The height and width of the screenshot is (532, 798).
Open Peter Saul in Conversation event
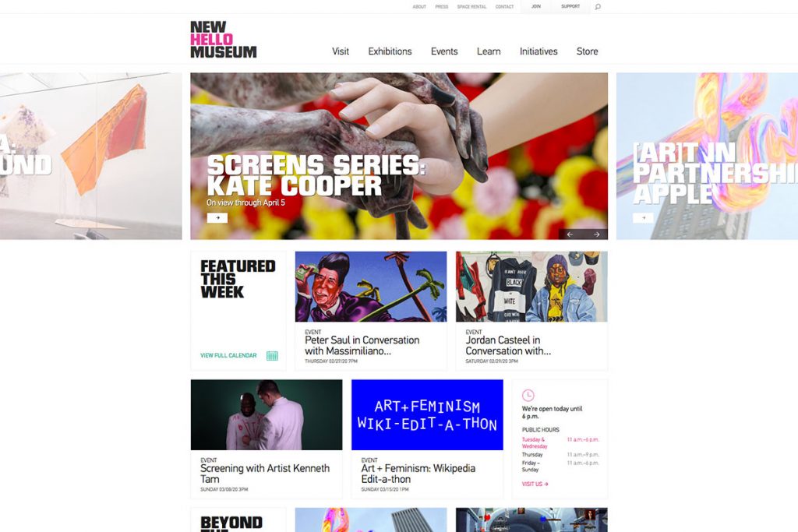pos(362,345)
